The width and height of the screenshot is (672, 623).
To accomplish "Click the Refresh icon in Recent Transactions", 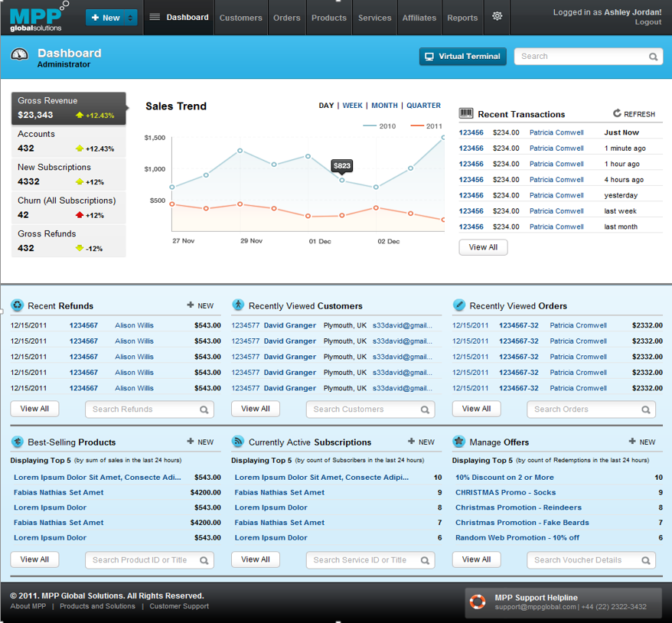I will (617, 113).
